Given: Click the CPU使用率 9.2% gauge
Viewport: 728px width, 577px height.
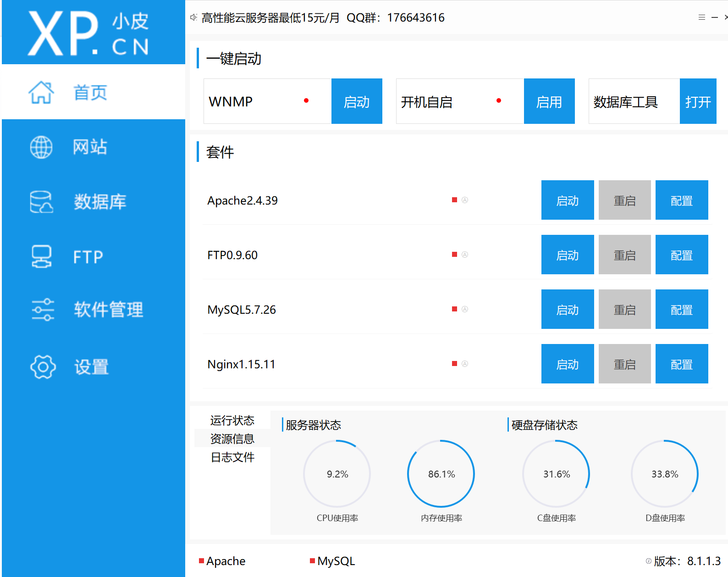Looking at the screenshot, I should (337, 474).
